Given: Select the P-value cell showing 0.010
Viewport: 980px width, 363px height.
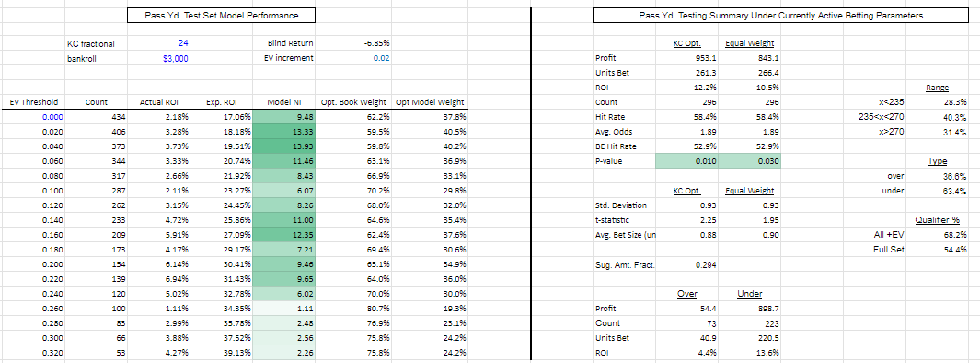Looking at the screenshot, I should [686, 161].
